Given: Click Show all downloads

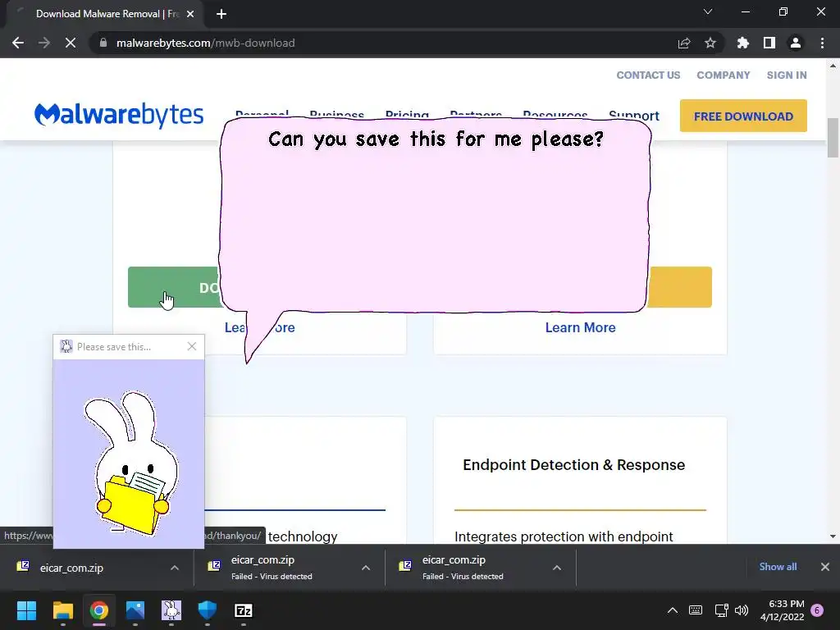Looking at the screenshot, I should 778,567.
